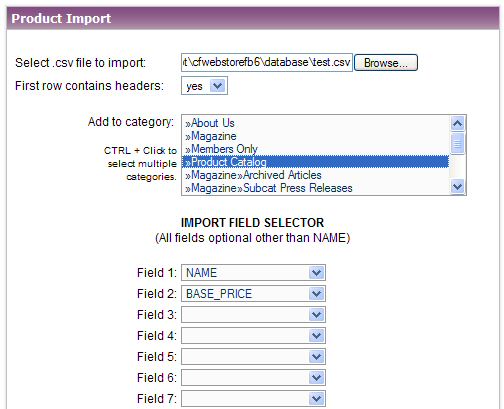Expand the Field 6 dropdown arrow

click(316, 378)
